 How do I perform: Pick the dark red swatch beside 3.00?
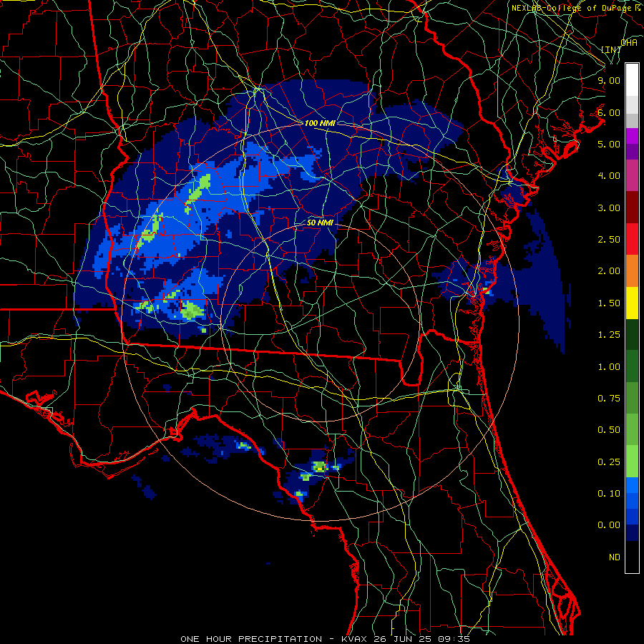[x=632, y=208]
